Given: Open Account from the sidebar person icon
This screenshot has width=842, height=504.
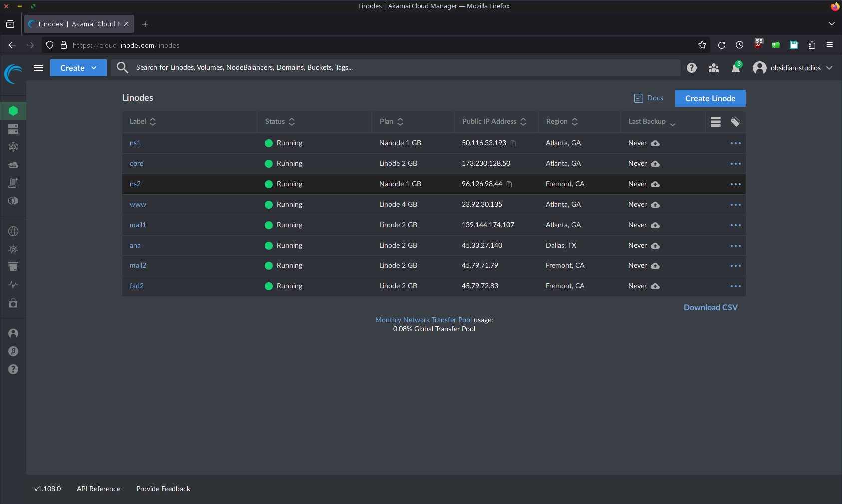Looking at the screenshot, I should click(13, 333).
